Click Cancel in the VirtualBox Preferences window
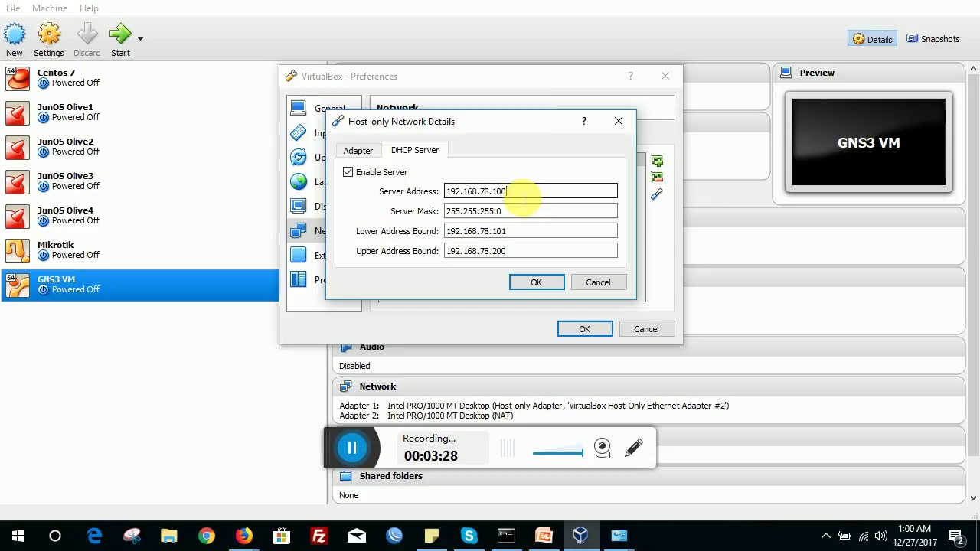The width and height of the screenshot is (980, 551). [x=646, y=329]
